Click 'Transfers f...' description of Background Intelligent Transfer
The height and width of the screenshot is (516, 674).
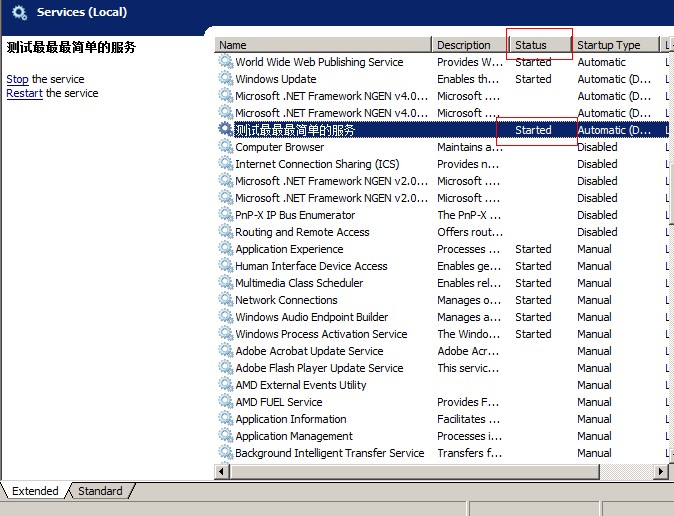469,453
